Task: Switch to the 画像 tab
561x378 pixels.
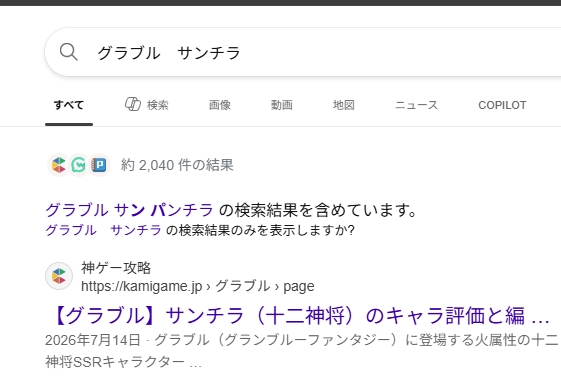Action: (220, 105)
